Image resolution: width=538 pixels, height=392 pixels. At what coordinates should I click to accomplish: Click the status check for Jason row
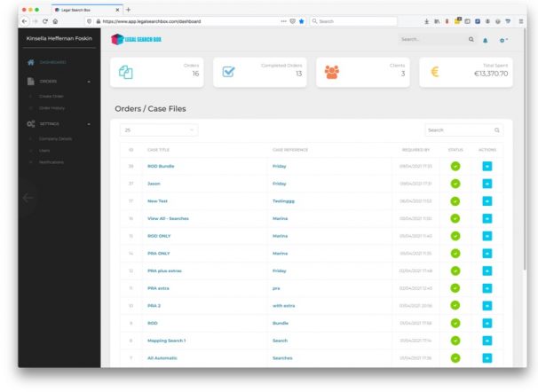click(x=455, y=184)
